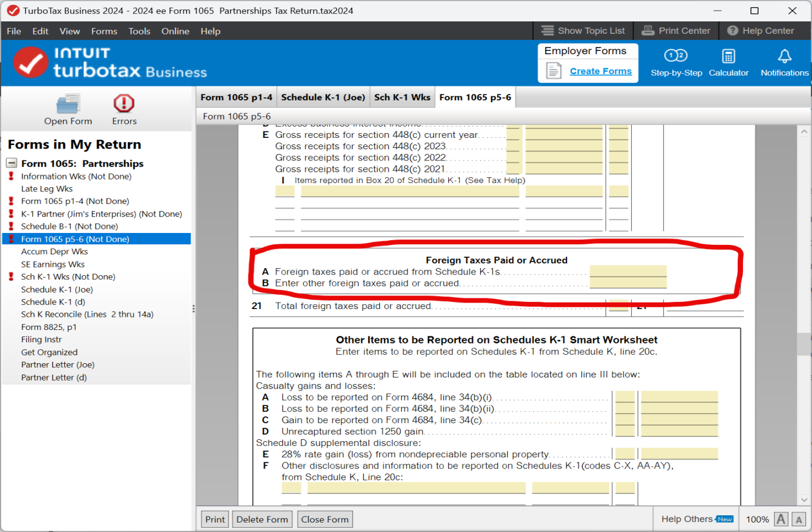Viewport: 812px width, 532px height.
Task: Open Form 8825, p1 in list
Action: [x=49, y=327]
